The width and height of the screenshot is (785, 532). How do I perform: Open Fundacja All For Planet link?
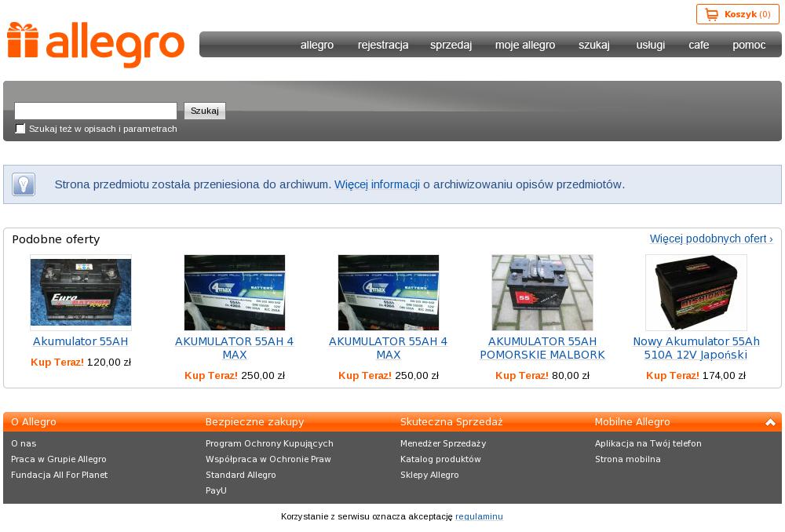59,475
